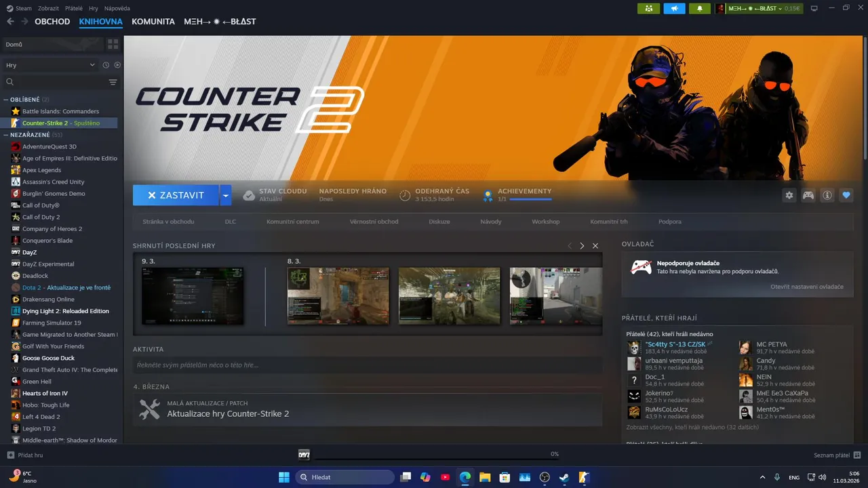868x488 pixels.
Task: Open Microsoft Store from taskbar
Action: [505, 477]
